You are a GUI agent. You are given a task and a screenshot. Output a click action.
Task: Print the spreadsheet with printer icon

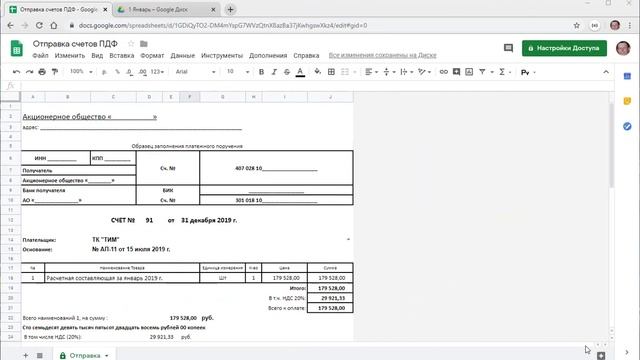(x=42, y=72)
